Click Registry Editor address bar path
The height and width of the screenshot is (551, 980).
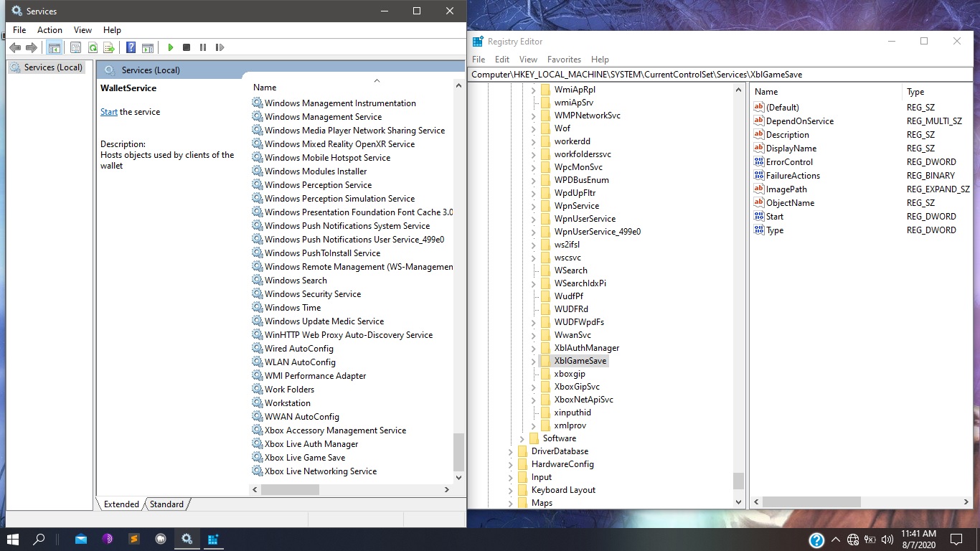(x=720, y=75)
